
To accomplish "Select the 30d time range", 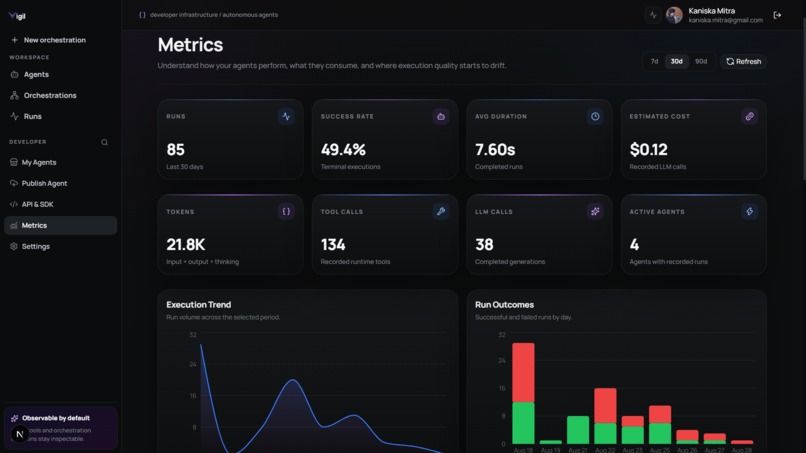I will 676,61.
